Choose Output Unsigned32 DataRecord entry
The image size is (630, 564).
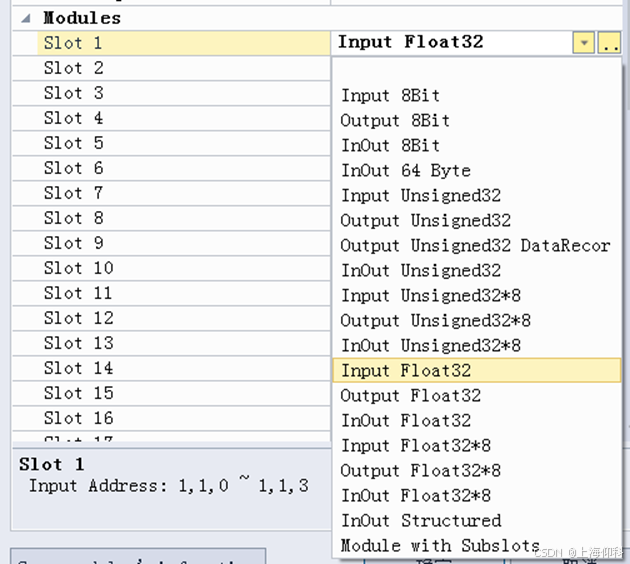pos(474,246)
